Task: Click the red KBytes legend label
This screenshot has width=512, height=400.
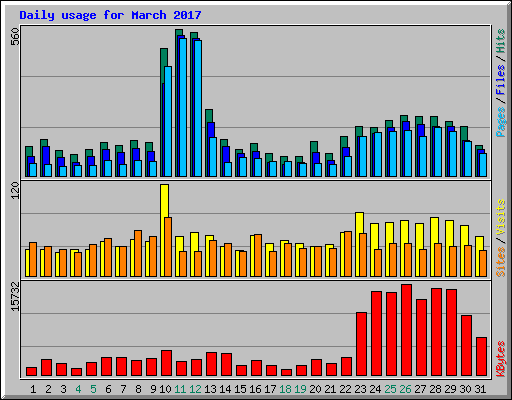Action: tap(501, 359)
